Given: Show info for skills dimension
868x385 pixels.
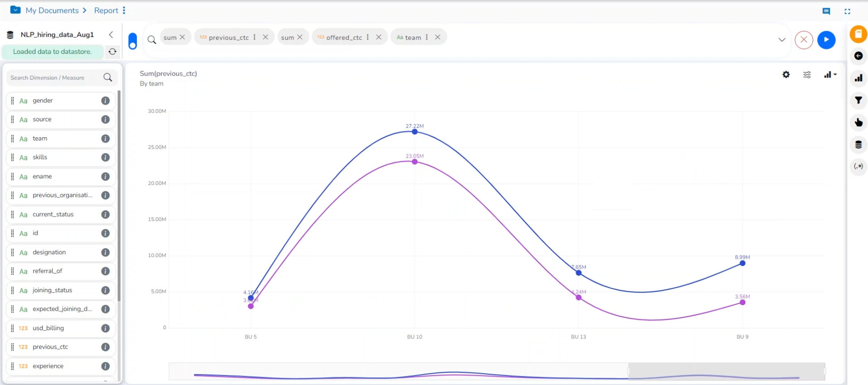Looking at the screenshot, I should (x=106, y=157).
